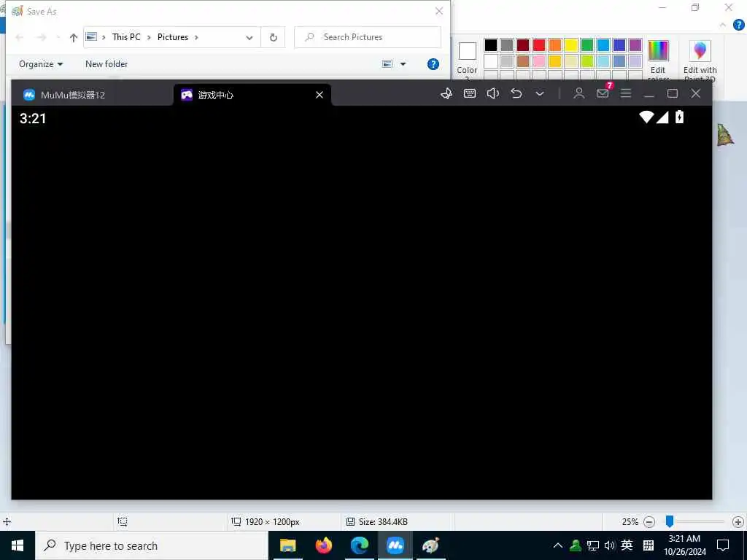The width and height of the screenshot is (747, 560).
Task: Expand the MuMu toolbar chevron dropdown
Action: (540, 94)
